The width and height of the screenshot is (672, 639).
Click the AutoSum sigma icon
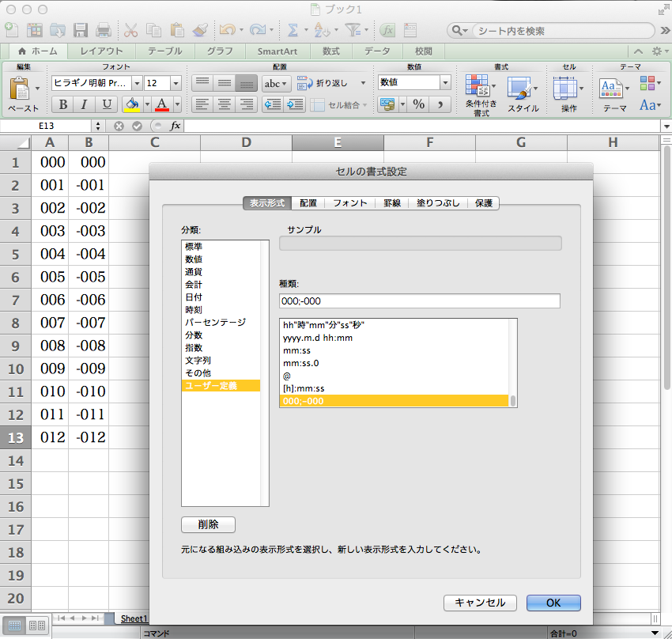[293, 30]
